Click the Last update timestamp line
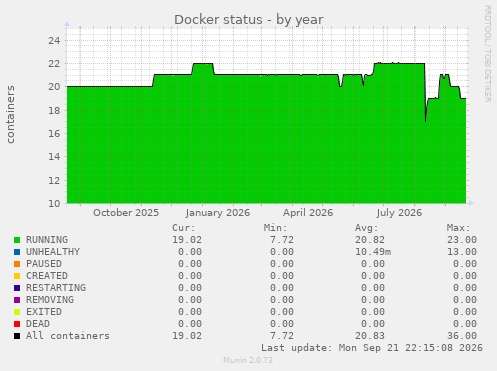The image size is (497, 371). pos(372,348)
